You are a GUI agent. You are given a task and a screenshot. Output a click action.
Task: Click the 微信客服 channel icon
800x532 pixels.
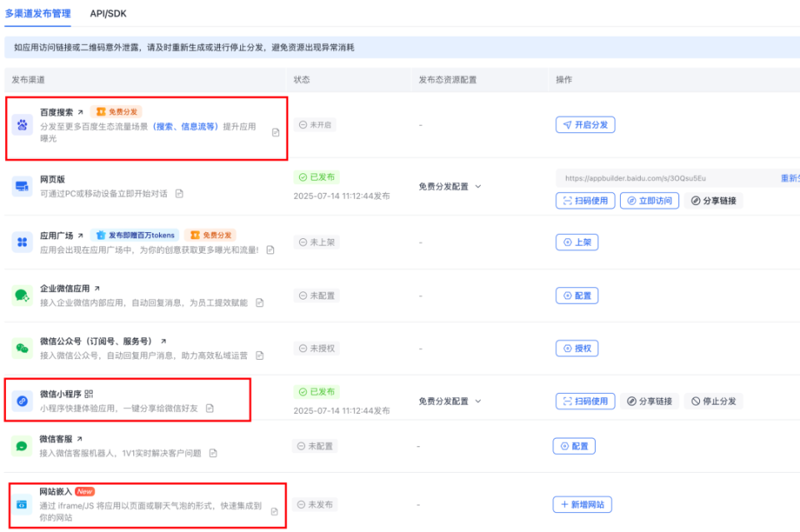click(x=21, y=445)
